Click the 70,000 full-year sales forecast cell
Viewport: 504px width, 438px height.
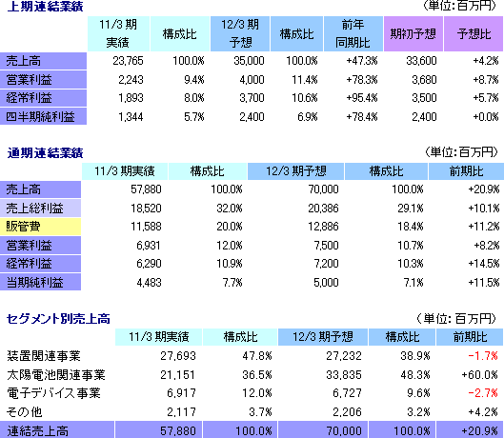coord(323,189)
